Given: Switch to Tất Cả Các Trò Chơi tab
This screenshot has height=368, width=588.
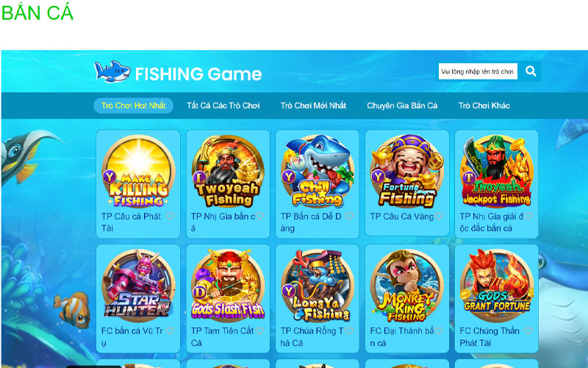Looking at the screenshot, I should [x=223, y=105].
